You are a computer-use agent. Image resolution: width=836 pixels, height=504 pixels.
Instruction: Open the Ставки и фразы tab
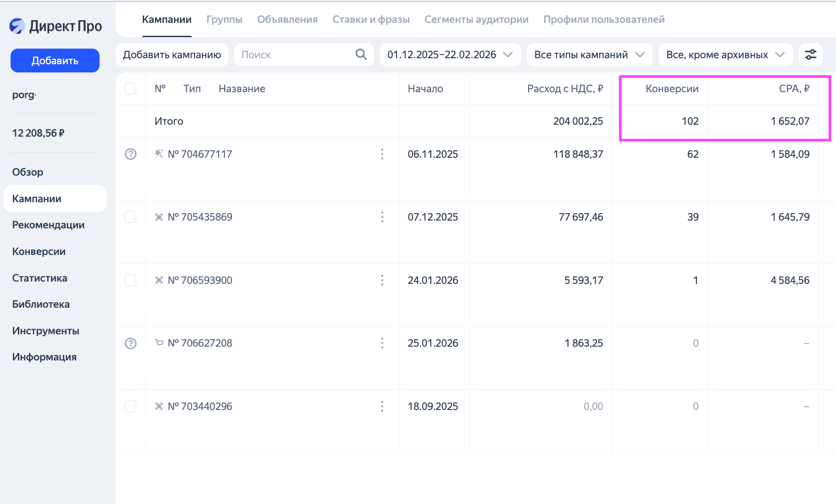(371, 20)
